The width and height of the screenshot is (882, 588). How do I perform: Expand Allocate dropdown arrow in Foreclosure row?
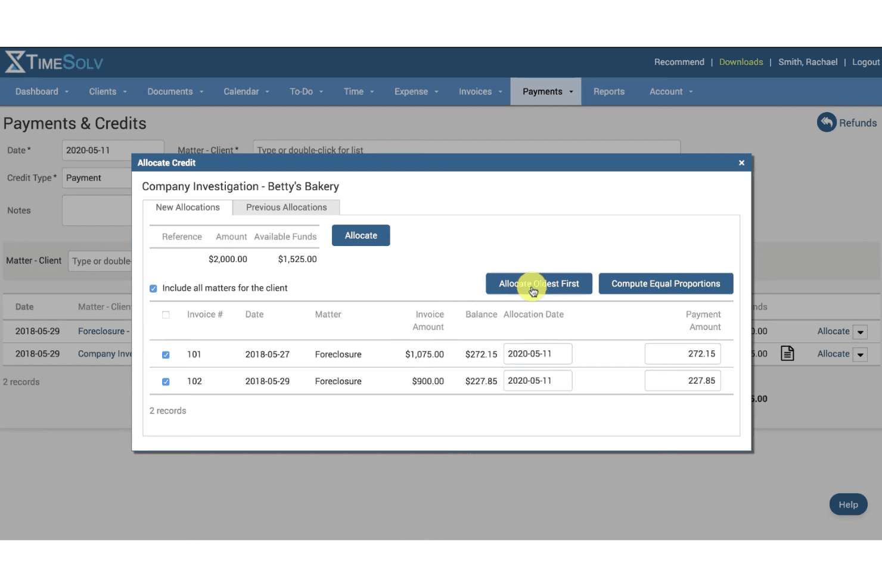[x=860, y=332]
